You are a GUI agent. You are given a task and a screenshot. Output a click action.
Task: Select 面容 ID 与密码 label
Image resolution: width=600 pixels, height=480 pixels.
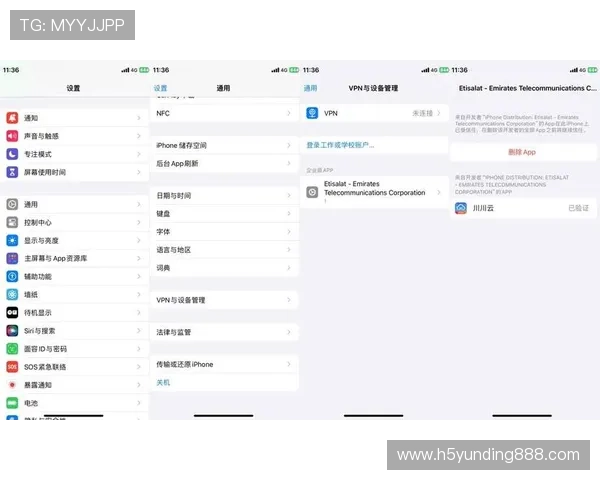[x=45, y=349]
